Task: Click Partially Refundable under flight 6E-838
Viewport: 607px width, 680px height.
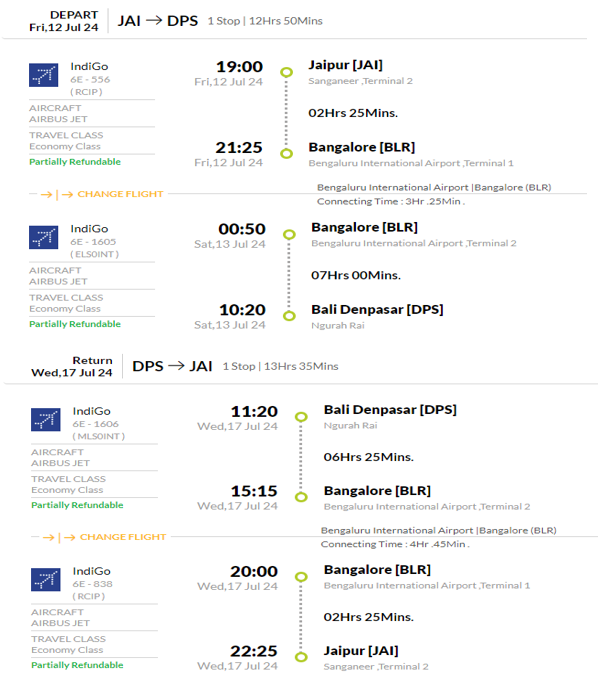Action: [77, 665]
